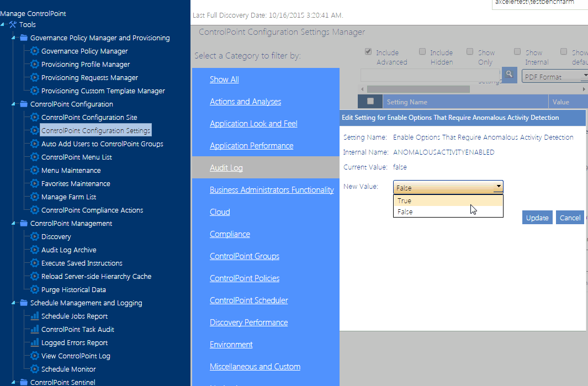The height and width of the screenshot is (386, 588).
Task: Check the Show Internal checkbox
Action: (517, 51)
